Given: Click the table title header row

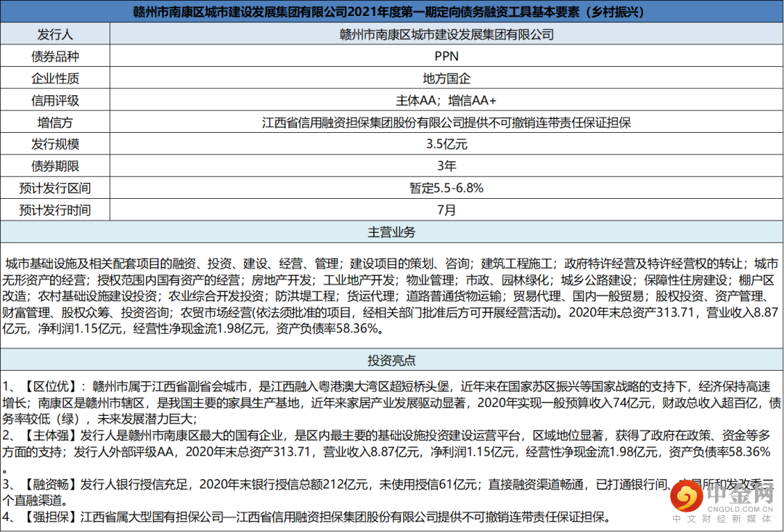Looking at the screenshot, I should (x=391, y=12).
